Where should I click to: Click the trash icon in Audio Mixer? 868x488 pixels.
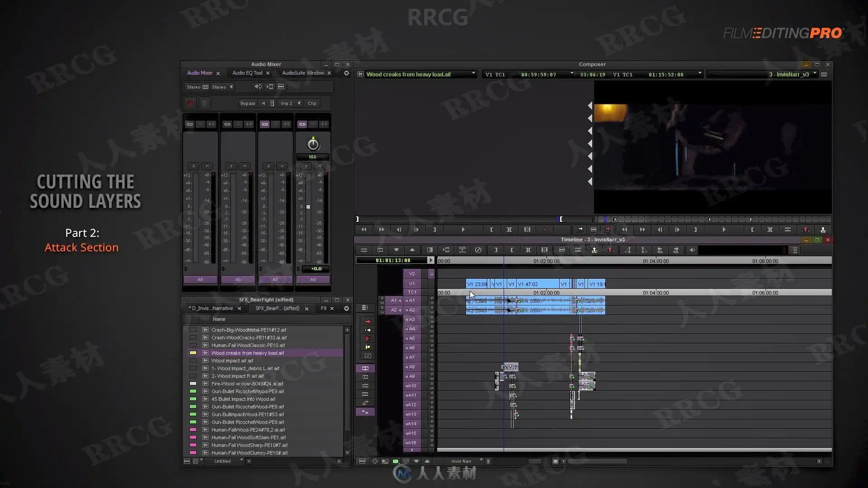[204, 103]
